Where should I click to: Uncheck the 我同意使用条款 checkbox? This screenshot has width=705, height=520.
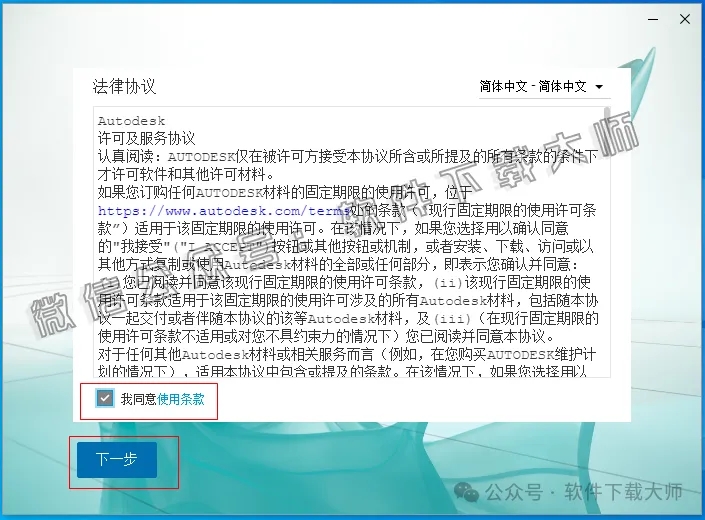105,399
